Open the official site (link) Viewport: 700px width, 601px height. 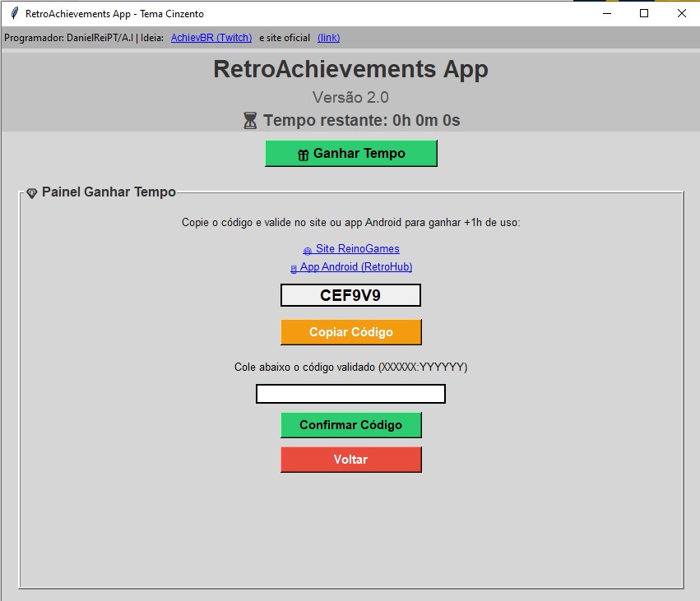click(328, 38)
